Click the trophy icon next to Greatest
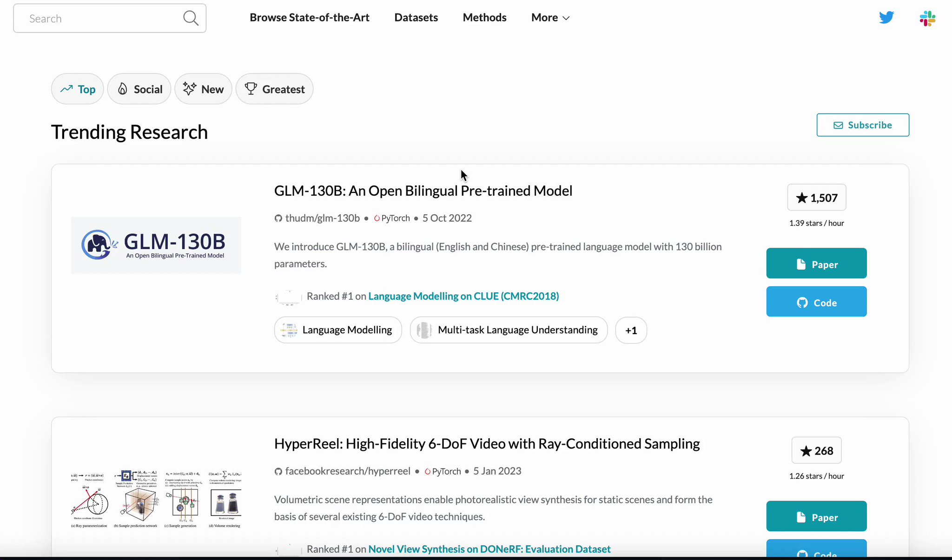The height and width of the screenshot is (560, 952). click(x=251, y=89)
